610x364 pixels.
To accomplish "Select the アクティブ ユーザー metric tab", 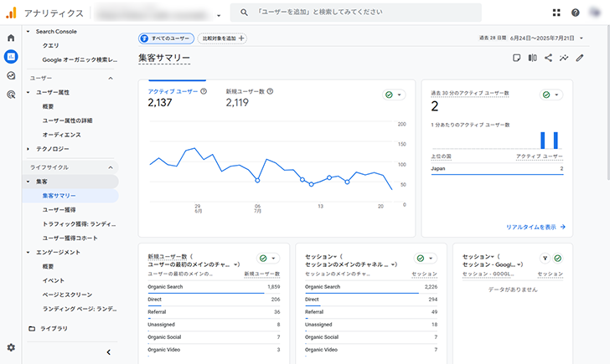I will click(x=177, y=97).
